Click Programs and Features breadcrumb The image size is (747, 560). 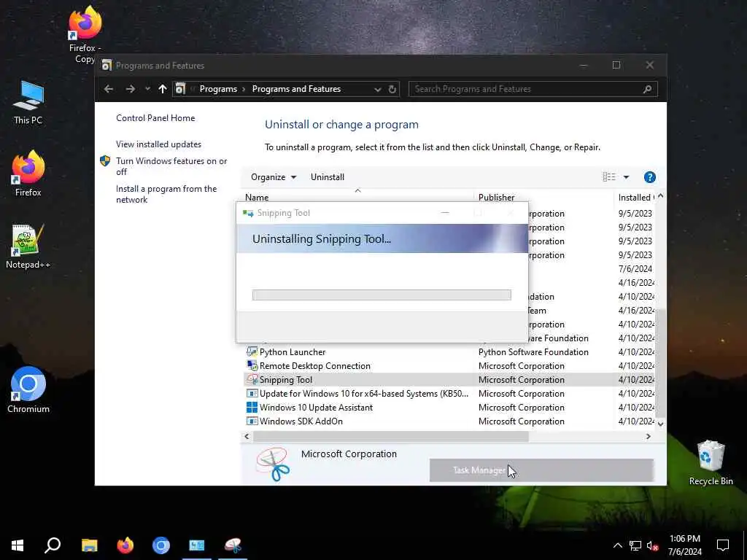pos(296,89)
